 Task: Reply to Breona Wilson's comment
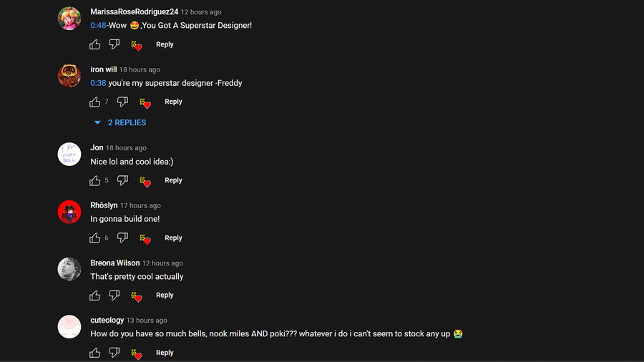click(x=165, y=295)
